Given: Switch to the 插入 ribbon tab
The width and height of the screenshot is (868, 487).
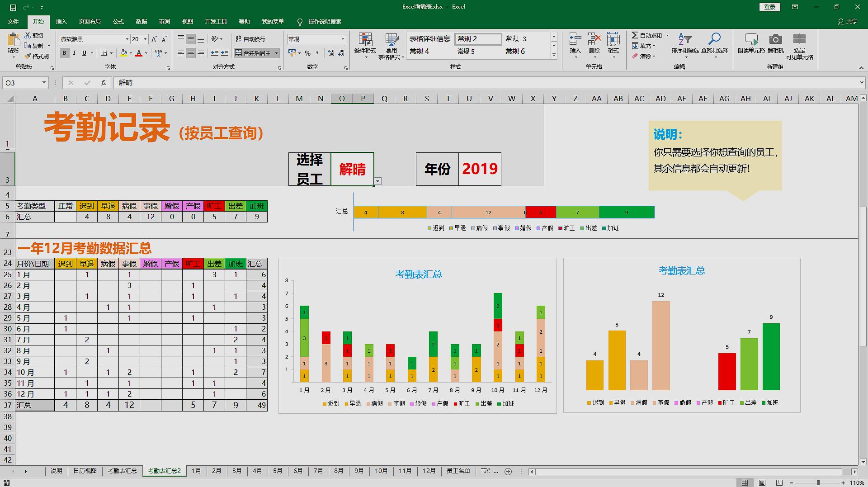Looking at the screenshot, I should pyautogui.click(x=61, y=21).
